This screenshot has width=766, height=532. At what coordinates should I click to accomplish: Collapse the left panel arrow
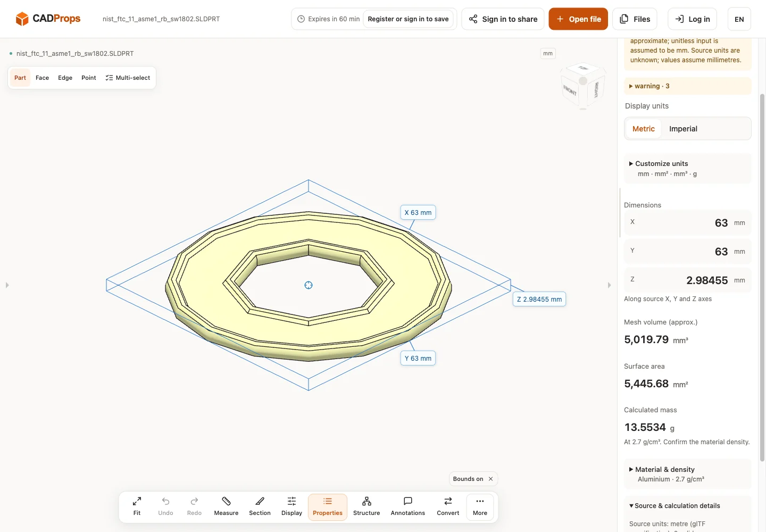(7, 285)
